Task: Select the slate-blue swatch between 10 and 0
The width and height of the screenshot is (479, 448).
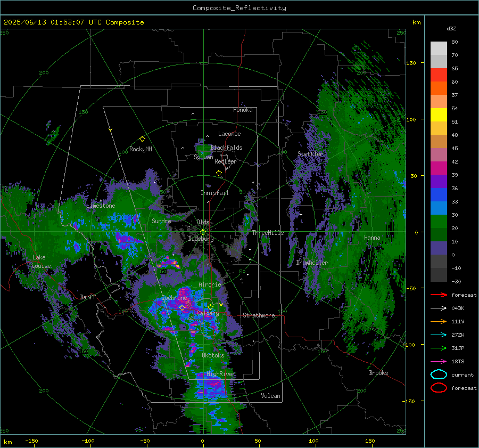Action: (439, 248)
